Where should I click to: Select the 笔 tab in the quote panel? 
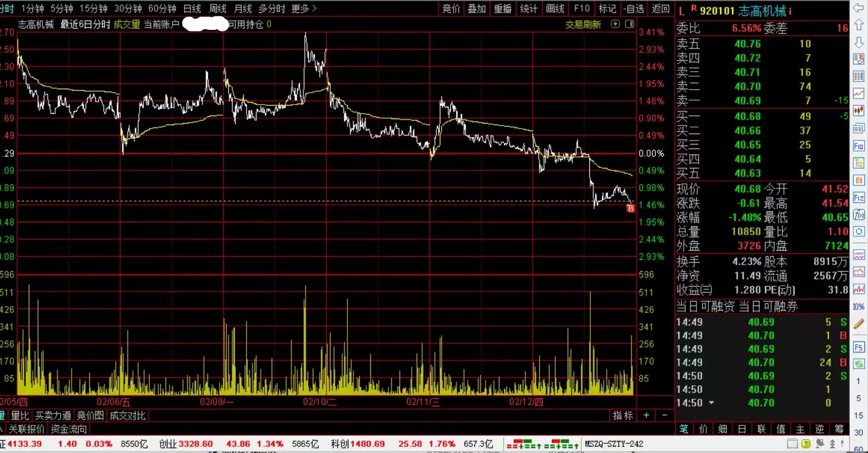(x=684, y=429)
